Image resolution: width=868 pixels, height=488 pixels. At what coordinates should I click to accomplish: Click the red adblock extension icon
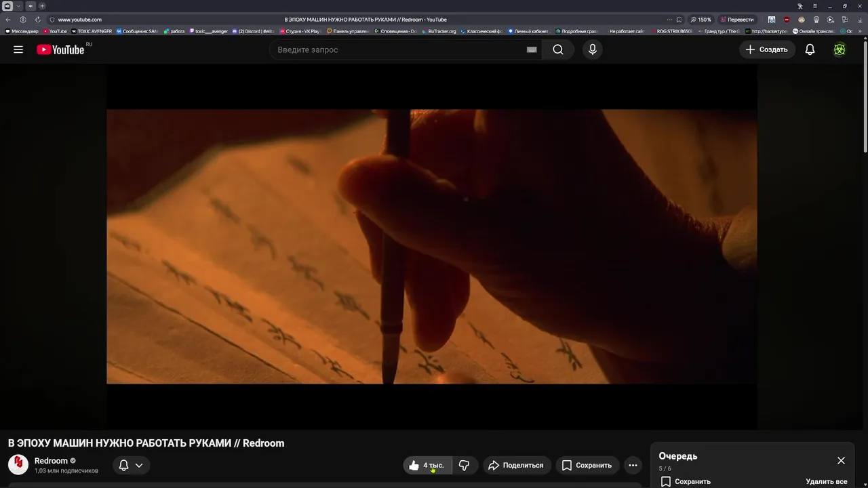tap(787, 20)
